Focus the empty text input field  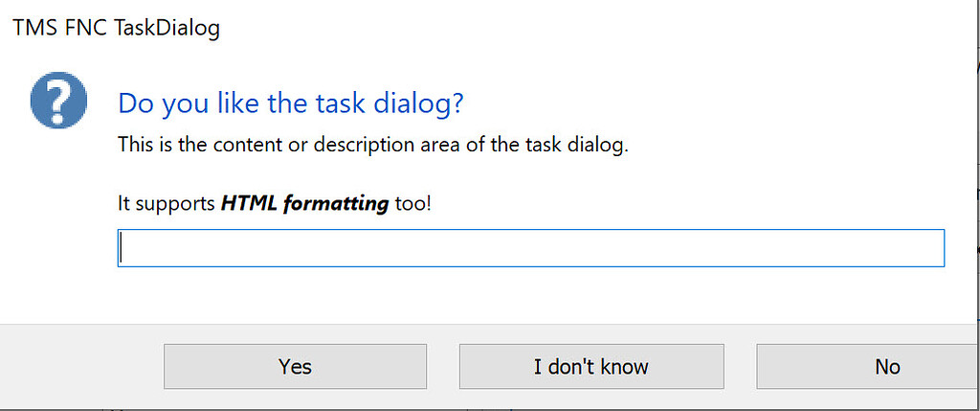coord(530,248)
